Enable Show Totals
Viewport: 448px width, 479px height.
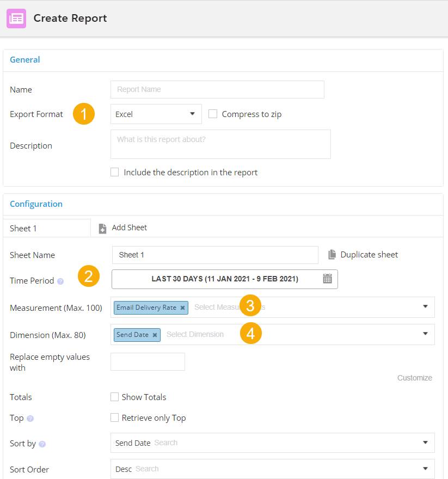[x=115, y=397]
